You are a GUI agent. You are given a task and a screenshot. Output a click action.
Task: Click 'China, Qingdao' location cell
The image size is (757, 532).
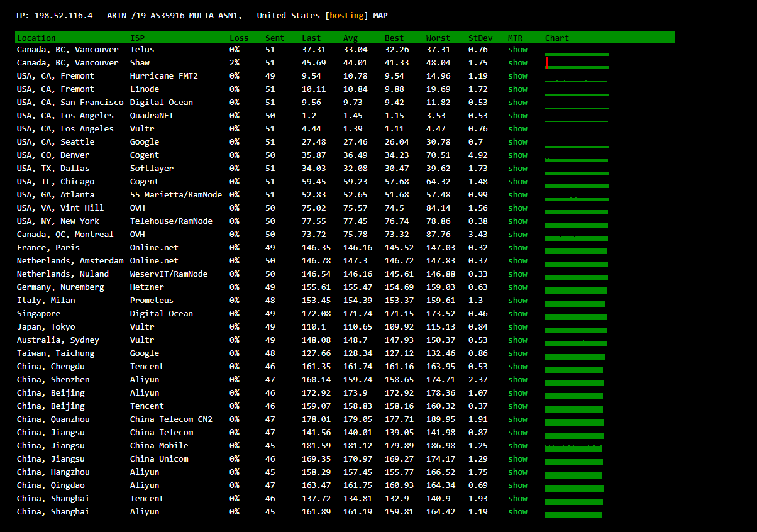[51, 485]
